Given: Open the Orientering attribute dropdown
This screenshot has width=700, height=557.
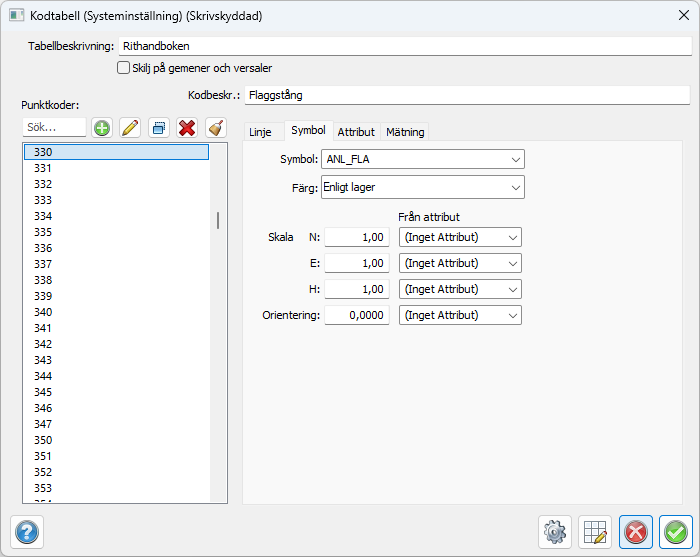Looking at the screenshot, I should point(460,315).
